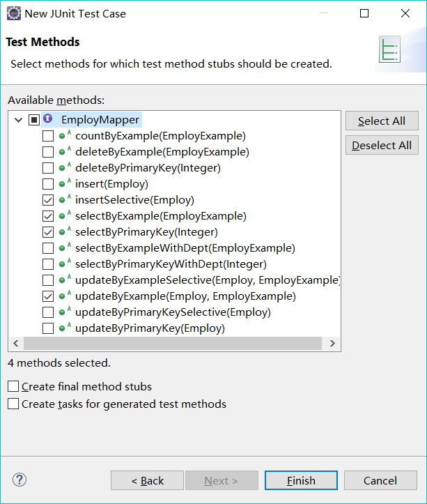Select insertSelective(Employ) row text

point(134,200)
